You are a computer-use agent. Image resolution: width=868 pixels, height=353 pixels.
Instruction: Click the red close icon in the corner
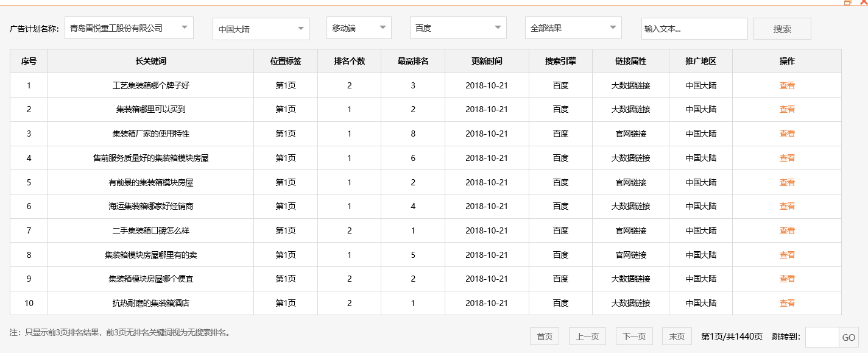point(864,2)
